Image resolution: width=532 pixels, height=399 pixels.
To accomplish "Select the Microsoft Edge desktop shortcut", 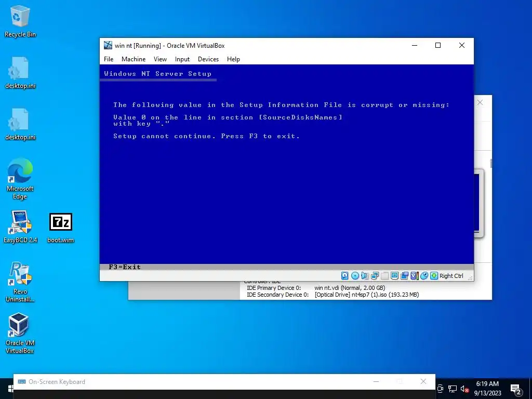I will (x=20, y=179).
